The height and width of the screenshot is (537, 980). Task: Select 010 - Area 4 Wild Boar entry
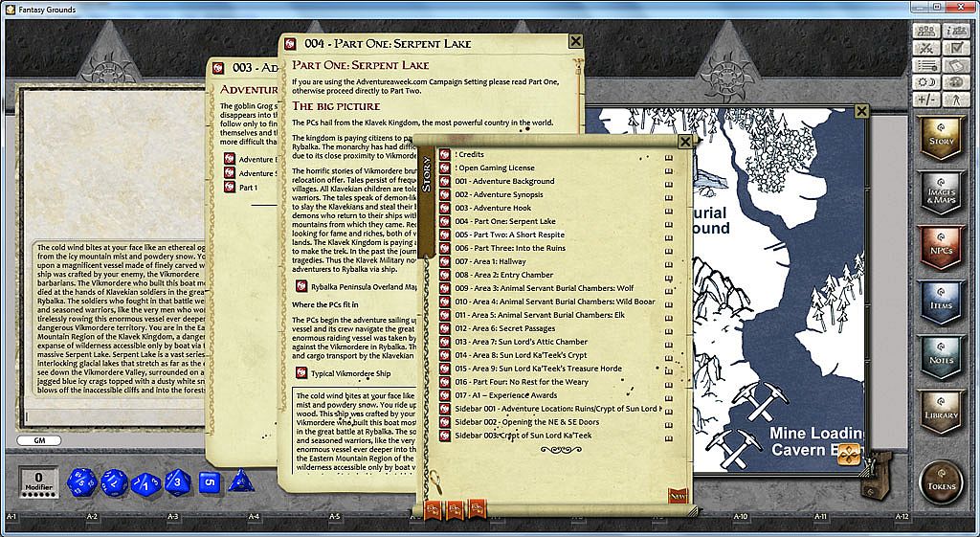pyautogui.click(x=554, y=302)
